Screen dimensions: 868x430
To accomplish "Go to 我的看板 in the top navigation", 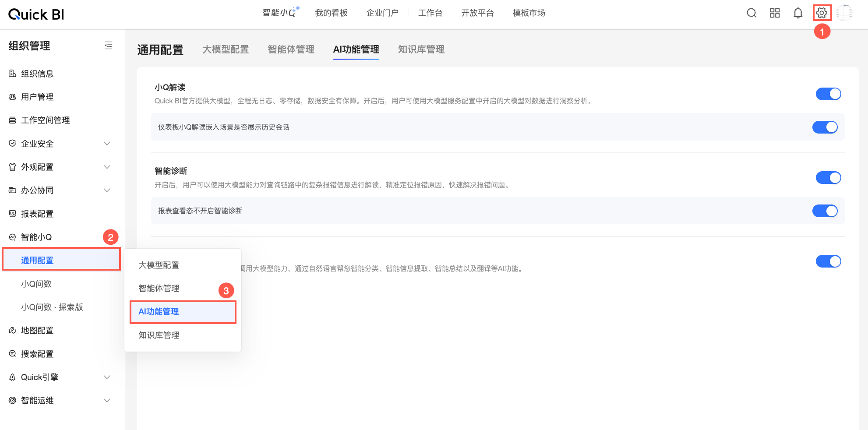I will coord(331,13).
